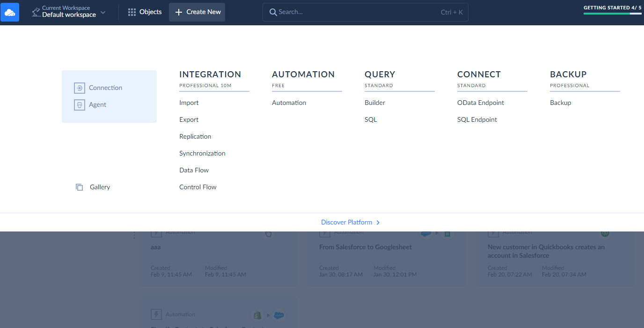Click the Salesforce icon on the Googlesheet card
The image size is (644, 328).
[425, 233]
